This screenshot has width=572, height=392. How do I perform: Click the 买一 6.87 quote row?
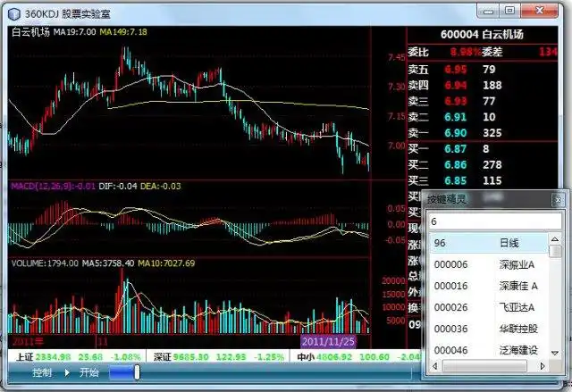click(x=483, y=148)
